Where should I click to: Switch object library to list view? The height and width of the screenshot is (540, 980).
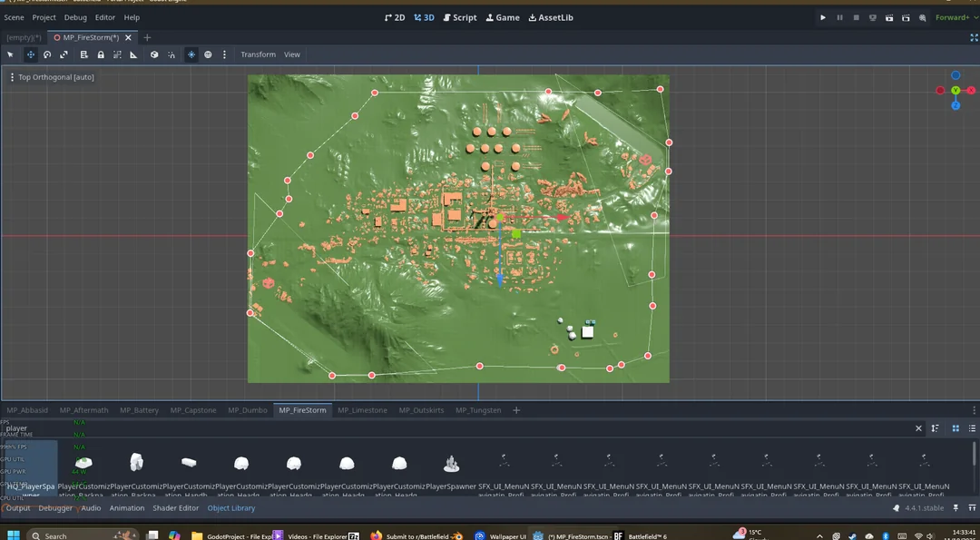pos(972,428)
